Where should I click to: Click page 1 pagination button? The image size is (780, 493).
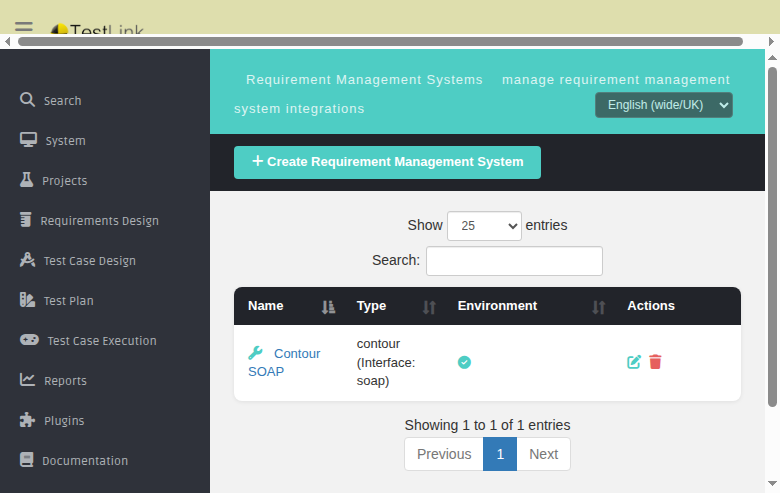click(500, 454)
